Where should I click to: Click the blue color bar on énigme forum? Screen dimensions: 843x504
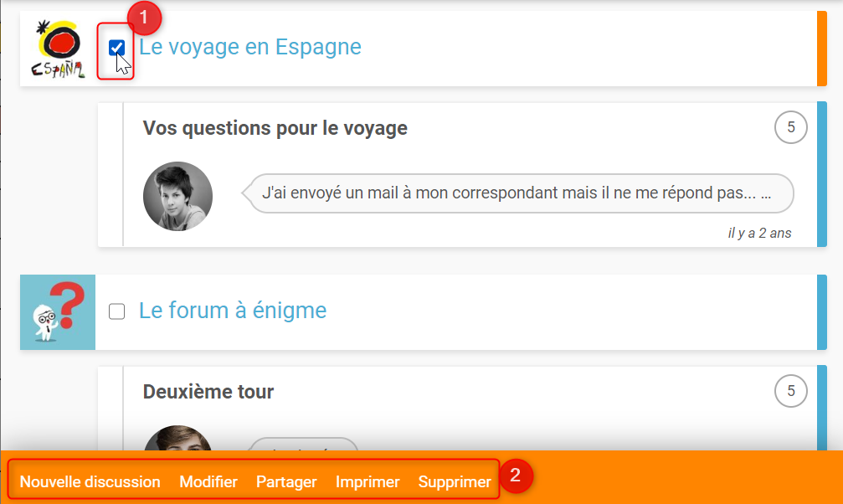click(822, 311)
